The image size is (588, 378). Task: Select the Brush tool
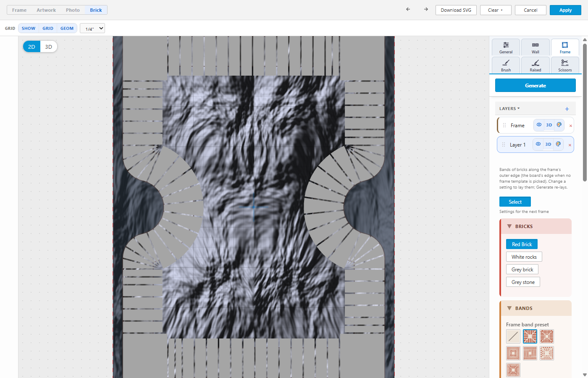tap(506, 65)
